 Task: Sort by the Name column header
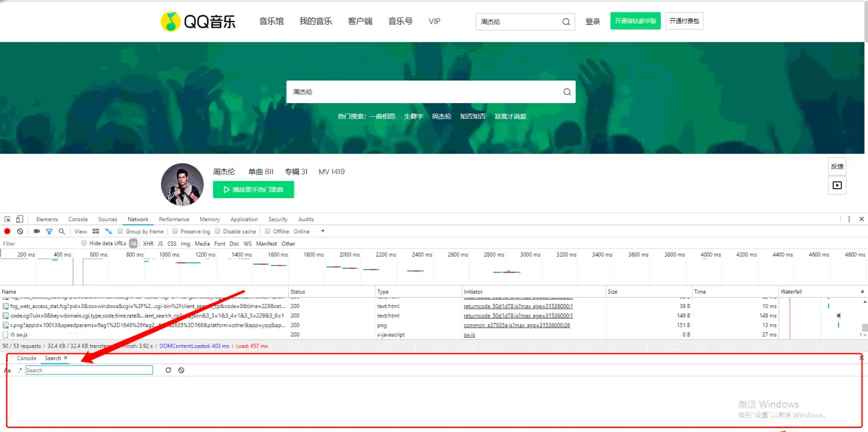click(x=144, y=292)
